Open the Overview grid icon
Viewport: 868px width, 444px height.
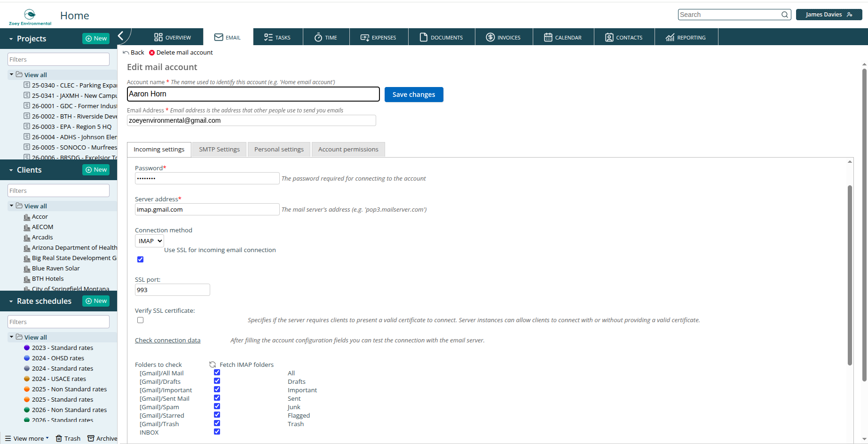pyautogui.click(x=158, y=37)
